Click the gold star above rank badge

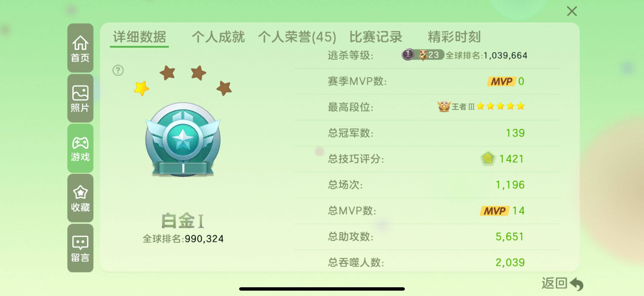[141, 88]
